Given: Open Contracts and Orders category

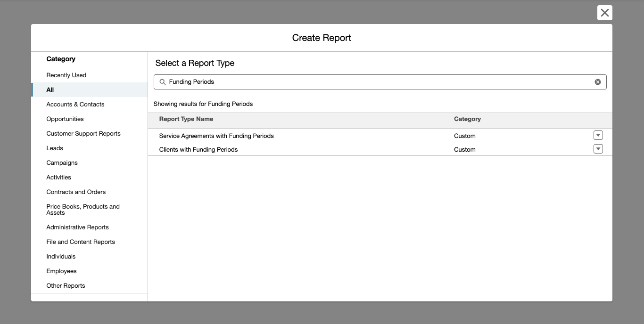Looking at the screenshot, I should [x=76, y=192].
